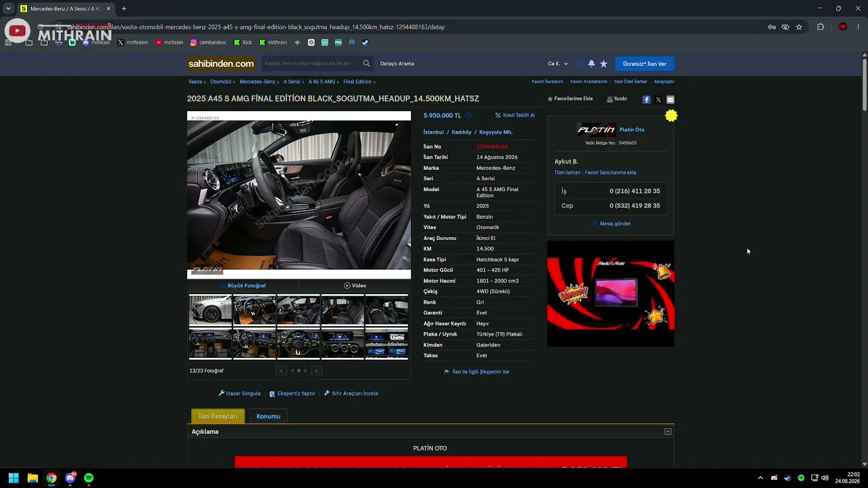The image size is (868, 488).
Task: Share listing by email icon
Action: pyautogui.click(x=670, y=100)
